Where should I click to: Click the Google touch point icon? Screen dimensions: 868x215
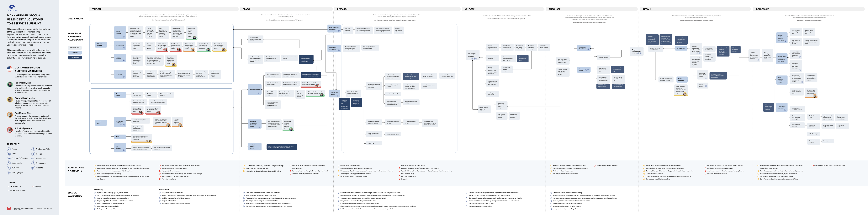tap(33, 154)
